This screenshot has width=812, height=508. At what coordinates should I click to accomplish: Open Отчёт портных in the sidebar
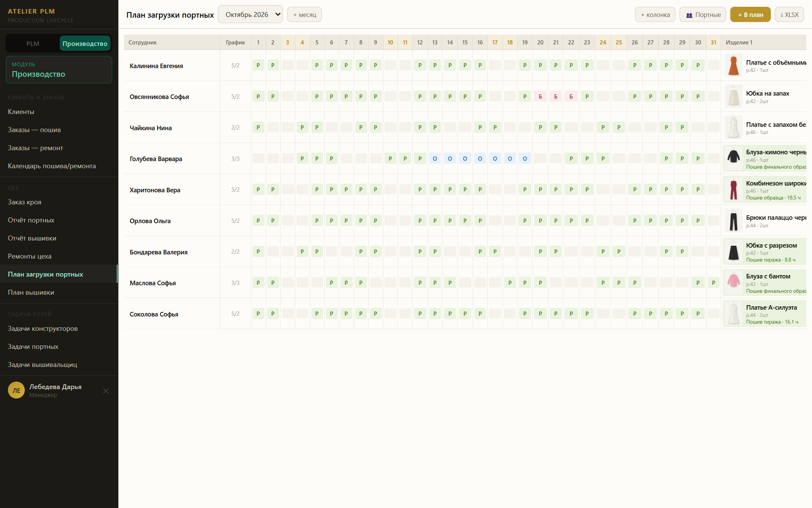pyautogui.click(x=31, y=220)
